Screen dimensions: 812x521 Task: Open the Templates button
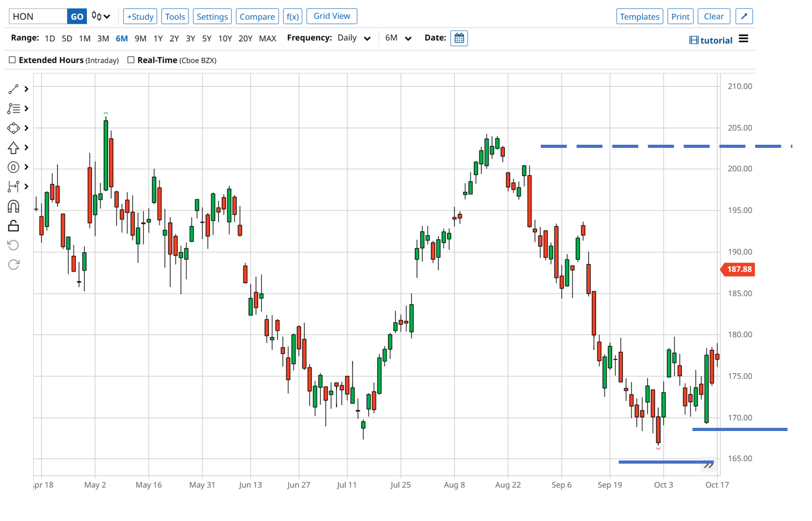[x=639, y=16]
